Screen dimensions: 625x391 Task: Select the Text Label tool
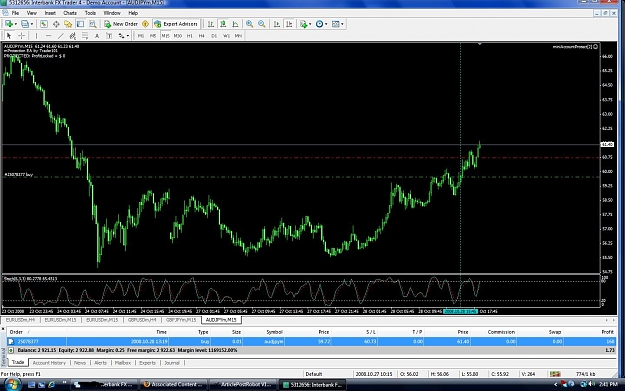(109, 36)
